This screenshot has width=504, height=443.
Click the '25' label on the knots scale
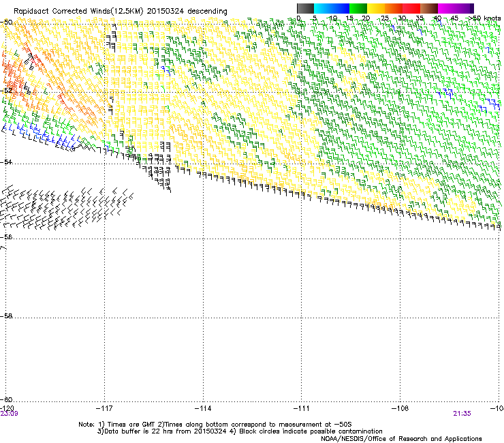coord(385,18)
